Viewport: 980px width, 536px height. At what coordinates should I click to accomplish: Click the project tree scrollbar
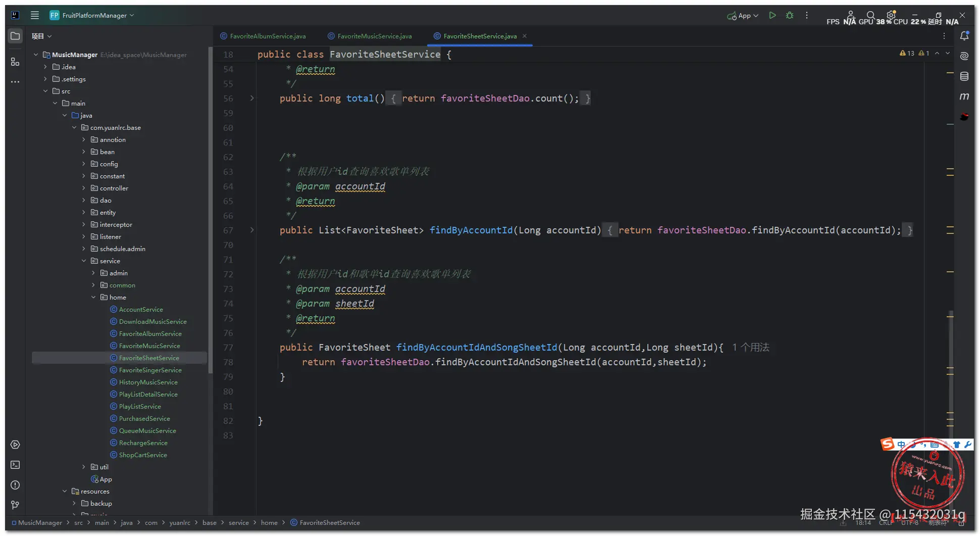(x=210, y=210)
